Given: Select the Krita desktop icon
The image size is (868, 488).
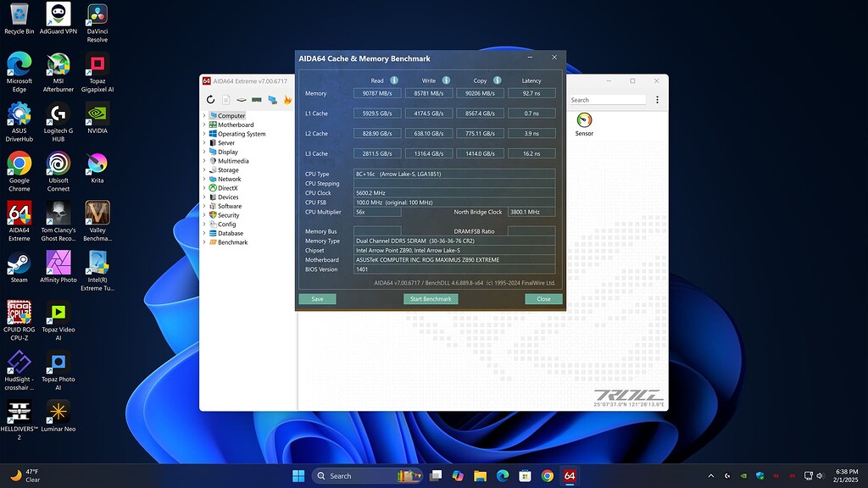Looking at the screenshot, I should (x=97, y=168).
